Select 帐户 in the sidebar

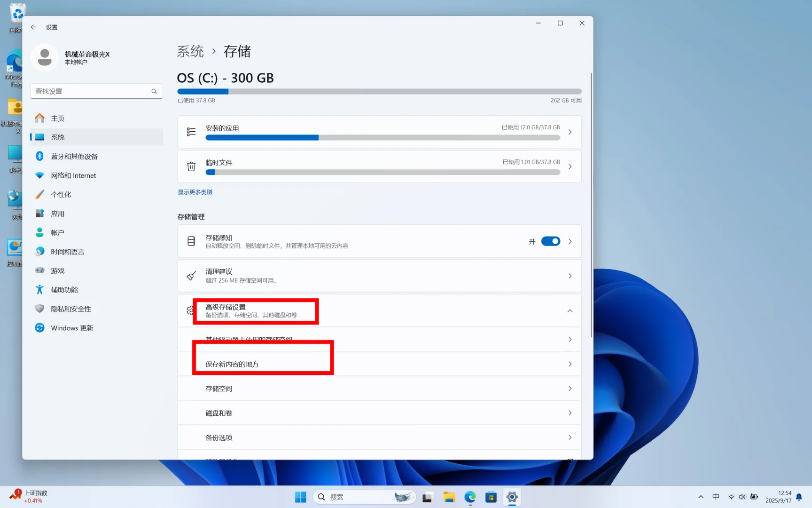point(57,232)
